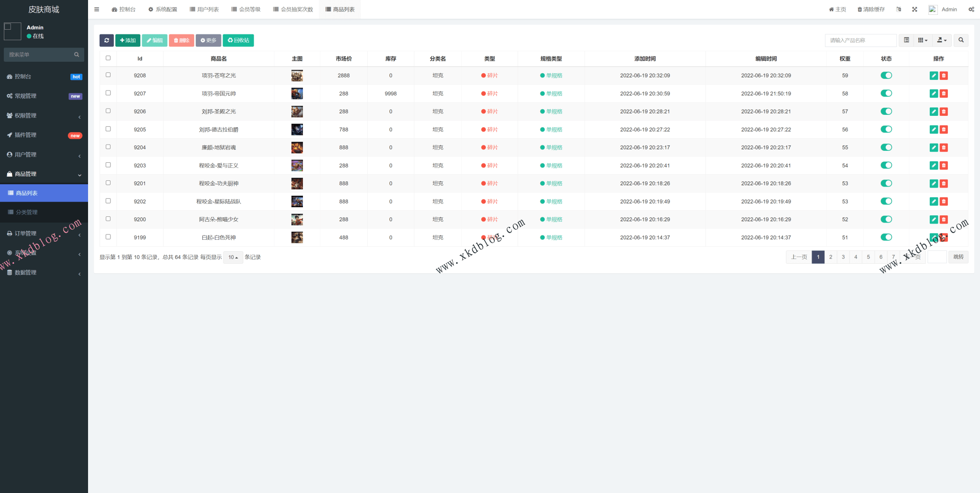This screenshot has height=493, width=980.
Task: Select 分类管理 in sidebar
Action: 44,213
